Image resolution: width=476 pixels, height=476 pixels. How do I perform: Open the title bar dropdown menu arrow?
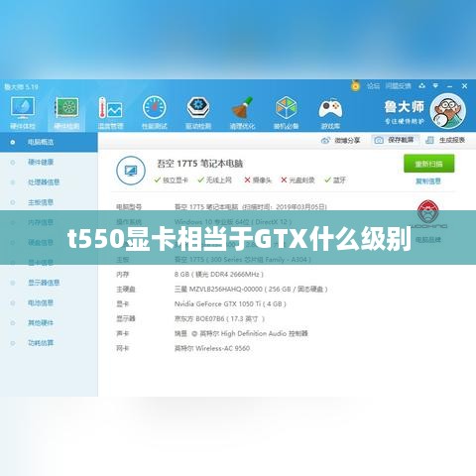point(435,86)
